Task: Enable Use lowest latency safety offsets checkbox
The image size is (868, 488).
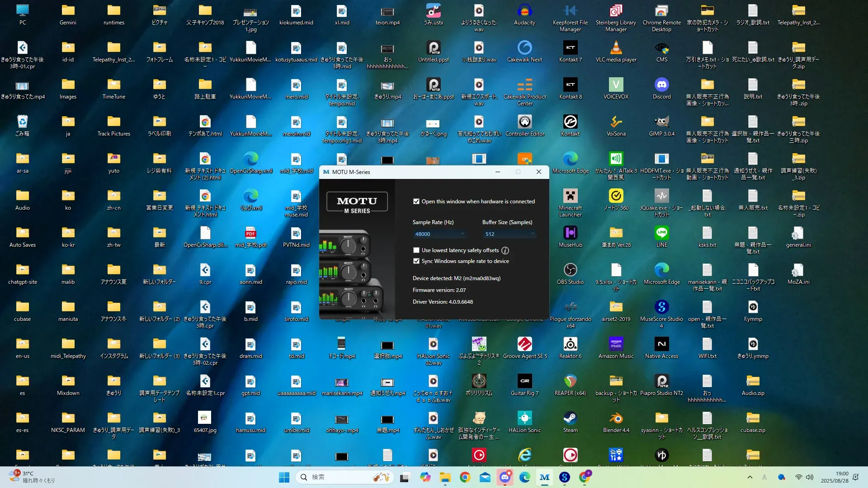Action: [416, 250]
